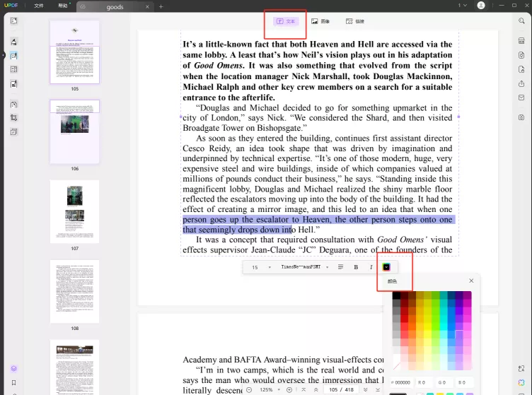This screenshot has width=532, height=395.
Task: Click the text 'Broadgate Tower on Bishopsgate'
Action: (242, 128)
